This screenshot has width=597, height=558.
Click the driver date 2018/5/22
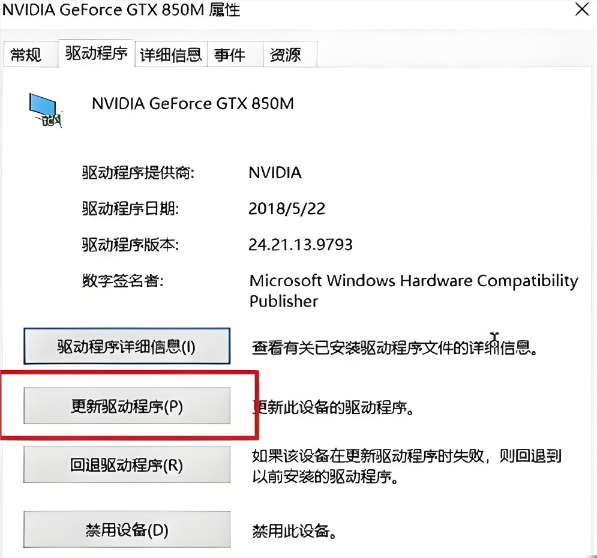(x=287, y=209)
